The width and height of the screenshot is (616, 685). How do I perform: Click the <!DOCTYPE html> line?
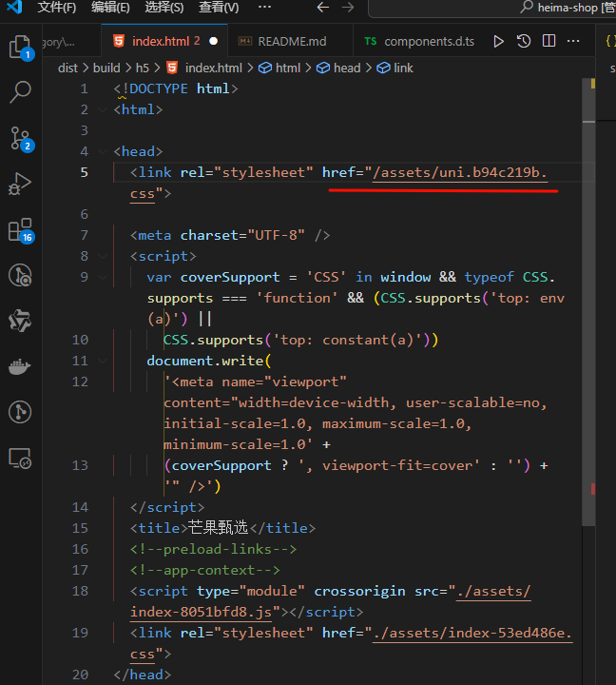176,89
